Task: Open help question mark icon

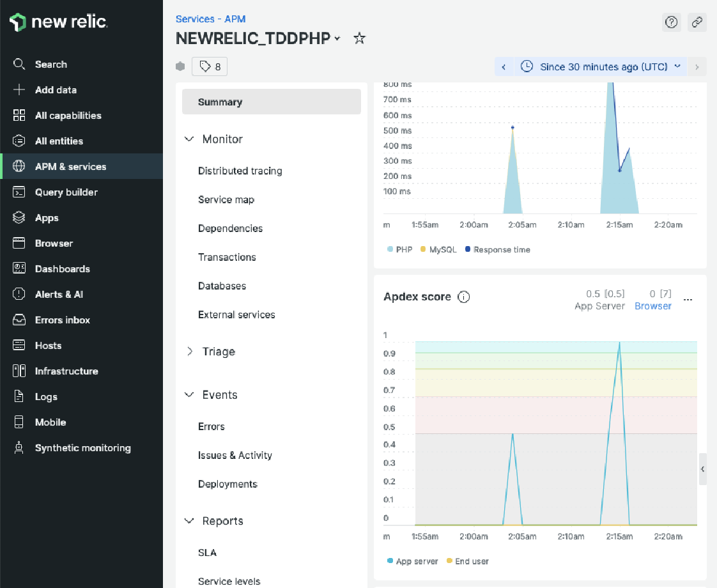Action: click(x=671, y=22)
